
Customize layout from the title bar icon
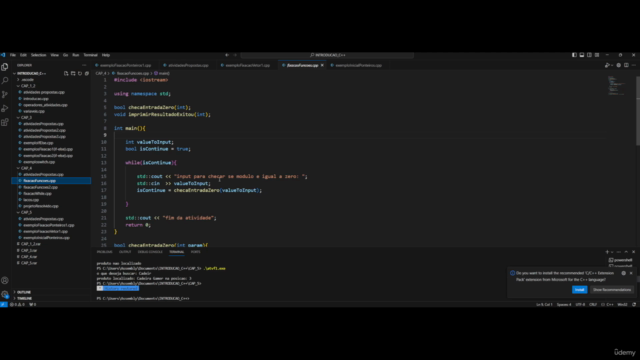tap(597, 55)
